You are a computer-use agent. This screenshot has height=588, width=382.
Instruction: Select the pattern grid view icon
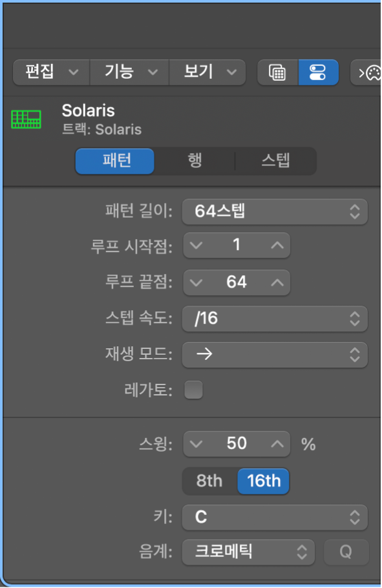point(277,72)
